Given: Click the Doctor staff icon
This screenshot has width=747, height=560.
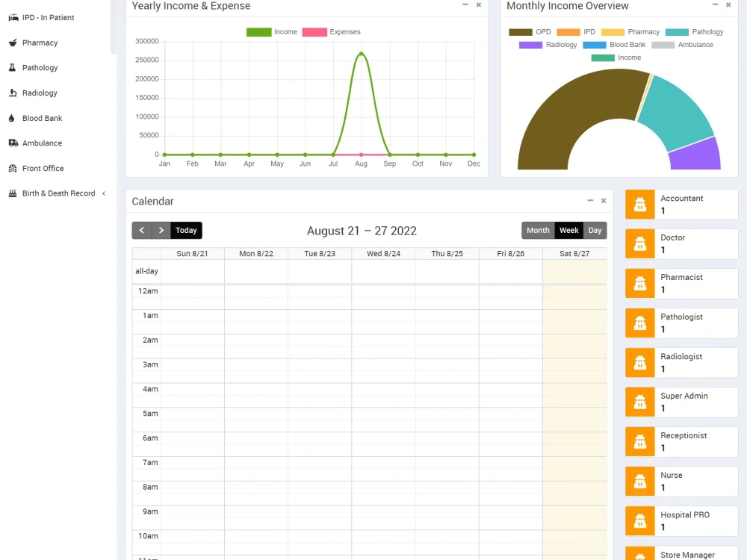Looking at the screenshot, I should tap(640, 244).
